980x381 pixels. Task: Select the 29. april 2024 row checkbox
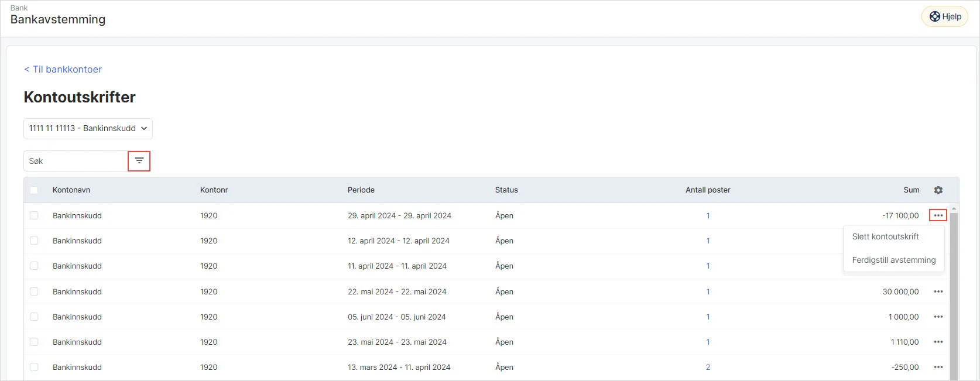(x=34, y=215)
